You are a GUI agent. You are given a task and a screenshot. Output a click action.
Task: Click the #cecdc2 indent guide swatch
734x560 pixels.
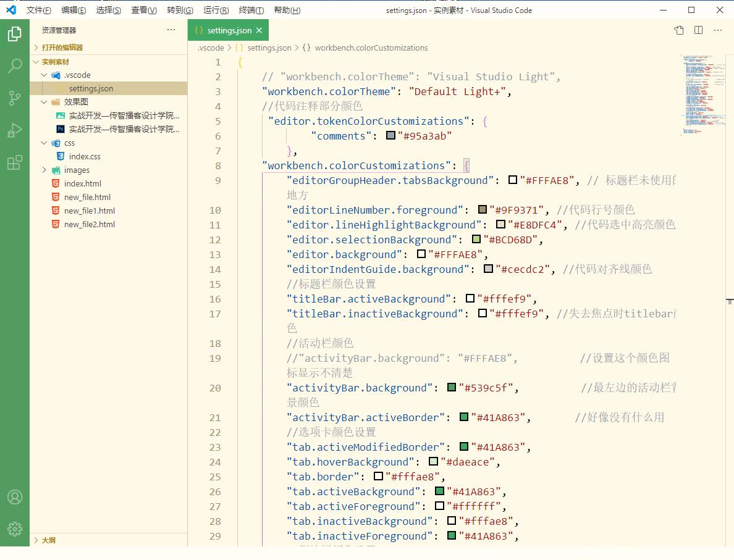488,269
